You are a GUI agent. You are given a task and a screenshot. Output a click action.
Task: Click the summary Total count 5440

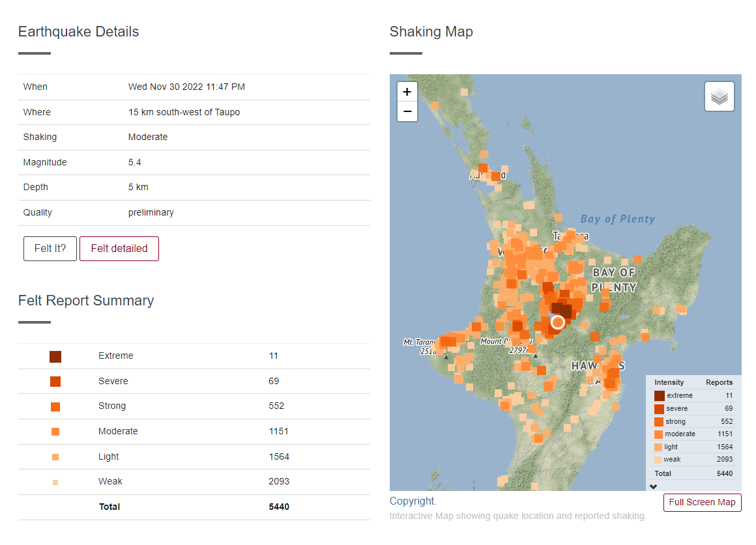(279, 507)
